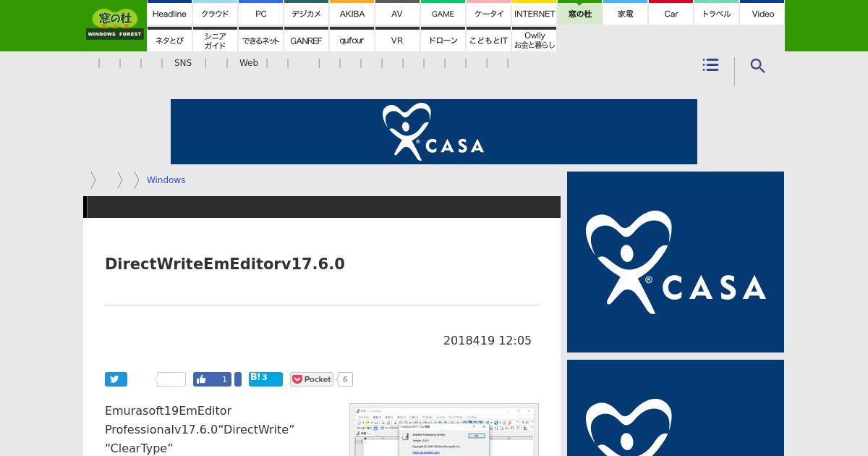
Task: Switch to the ケータイ tab
Action: [x=488, y=13]
